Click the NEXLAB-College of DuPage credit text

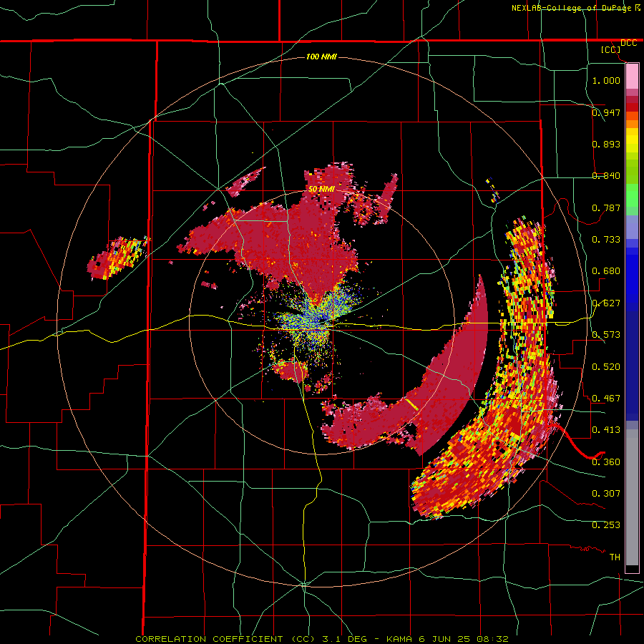[571, 8]
